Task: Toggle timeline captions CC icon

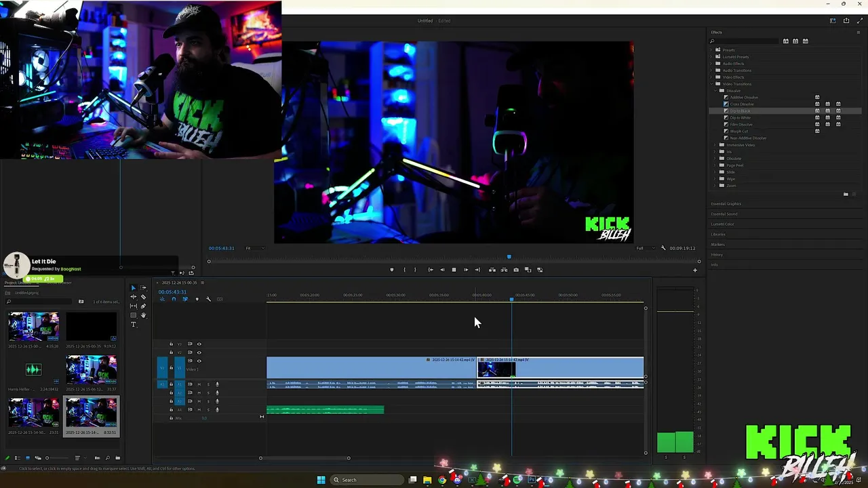Action: point(220,299)
